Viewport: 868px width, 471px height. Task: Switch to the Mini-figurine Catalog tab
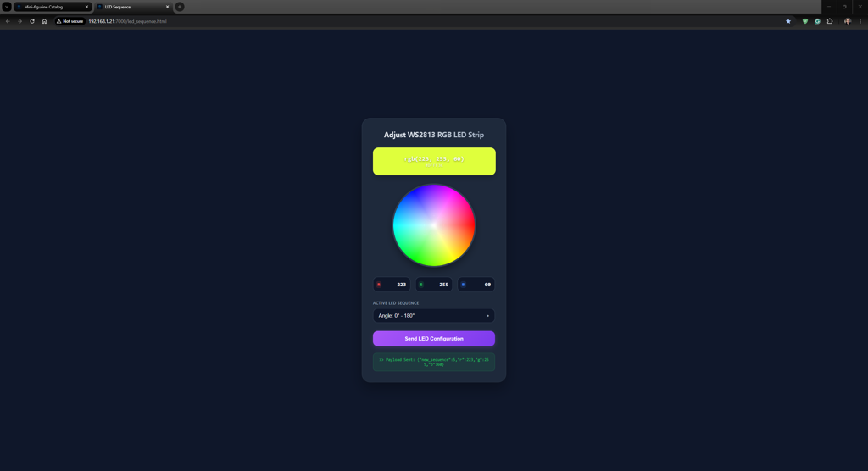(x=52, y=7)
